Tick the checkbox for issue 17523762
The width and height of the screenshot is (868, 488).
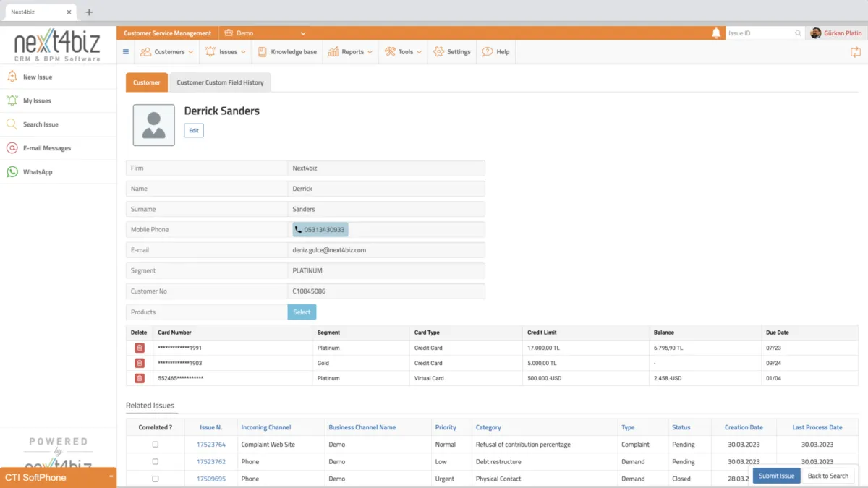click(155, 461)
